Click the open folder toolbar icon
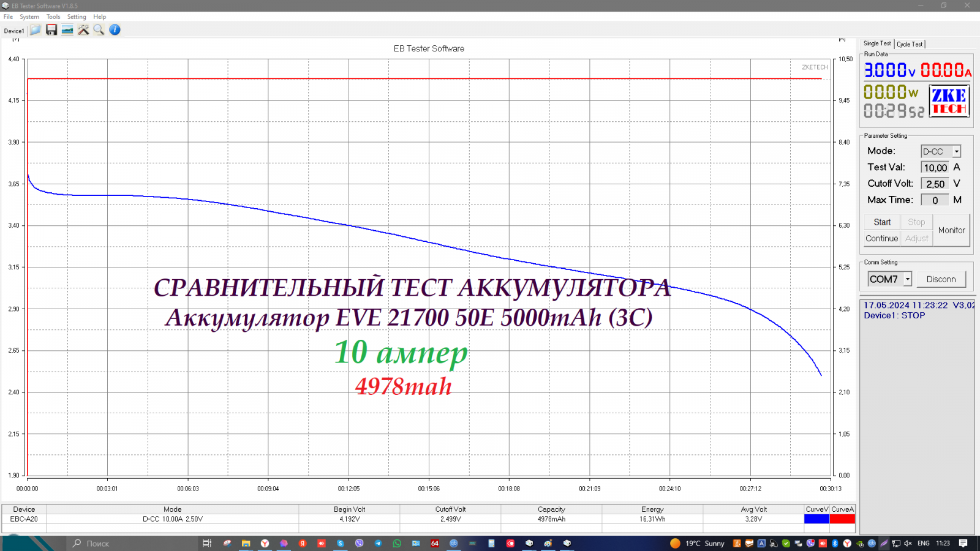The height and width of the screenshot is (551, 980). pos(36,30)
